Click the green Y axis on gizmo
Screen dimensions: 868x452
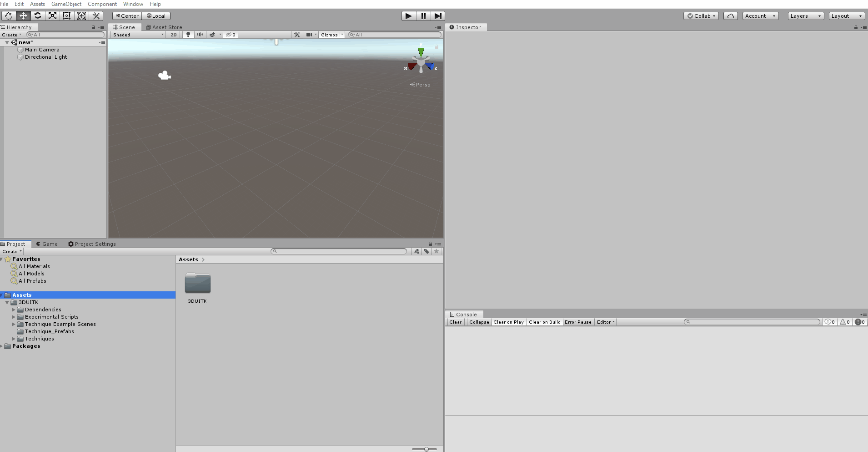[421, 52]
